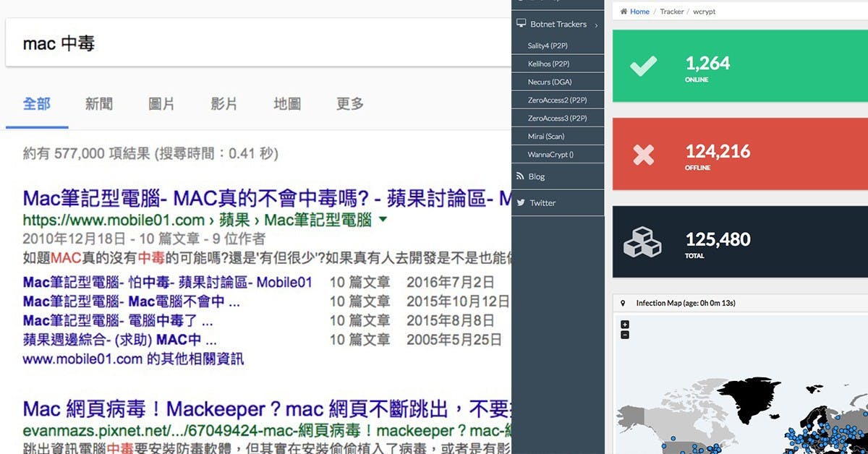The width and height of the screenshot is (868, 454).
Task: Open the 更多 dropdown in Google search tabs
Action: [x=349, y=103]
